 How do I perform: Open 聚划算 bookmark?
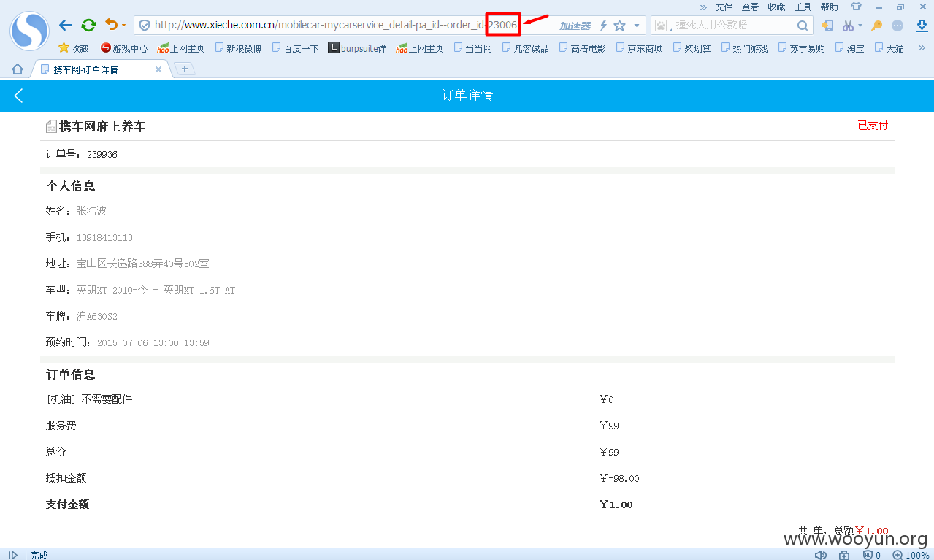point(692,48)
